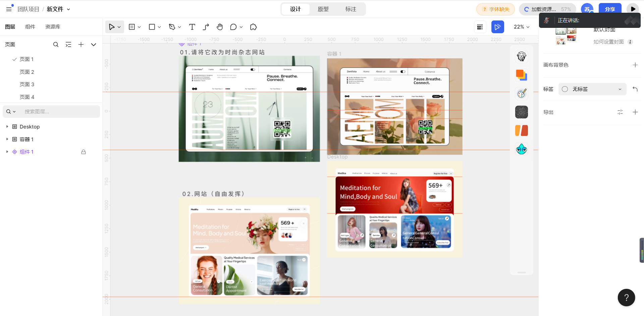The image size is (644, 316).
Task: Open the 如何设置封面 help link
Action: (x=609, y=42)
